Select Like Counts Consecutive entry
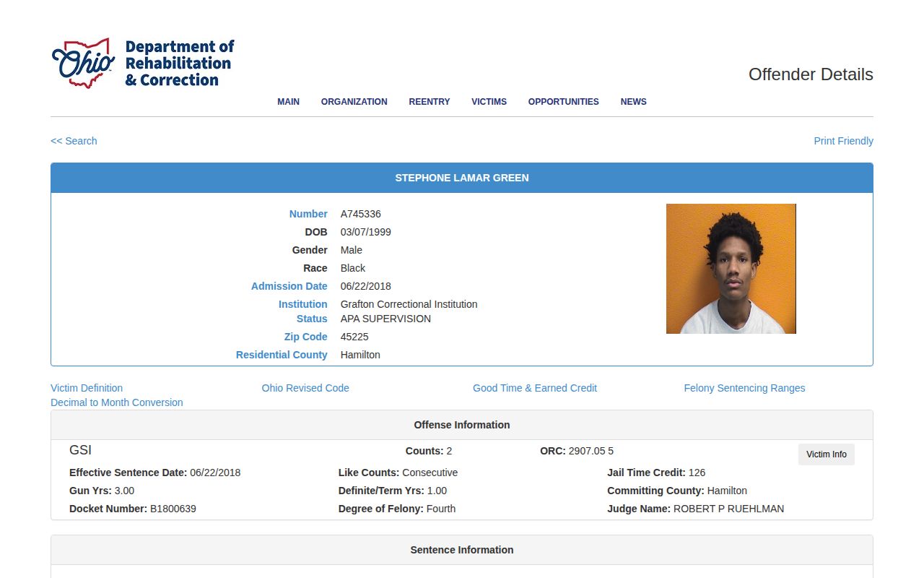Image resolution: width=924 pixels, height=578 pixels. (x=398, y=473)
